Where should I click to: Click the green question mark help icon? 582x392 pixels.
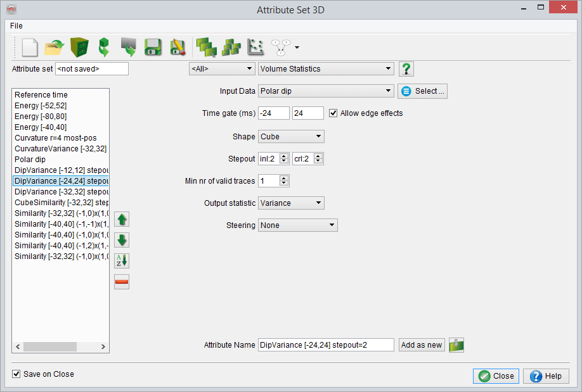tap(406, 69)
